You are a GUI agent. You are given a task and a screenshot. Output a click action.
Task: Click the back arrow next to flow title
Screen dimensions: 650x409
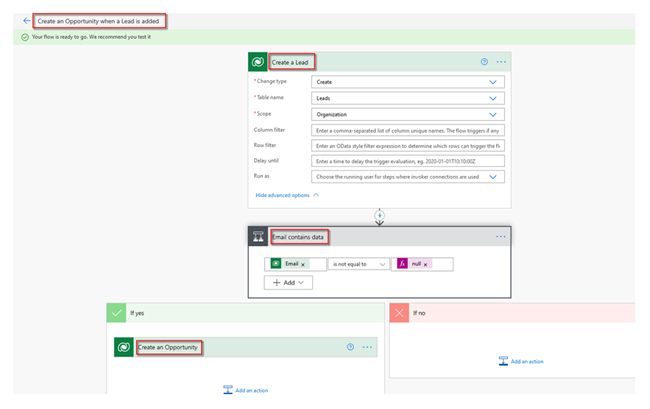(27, 20)
